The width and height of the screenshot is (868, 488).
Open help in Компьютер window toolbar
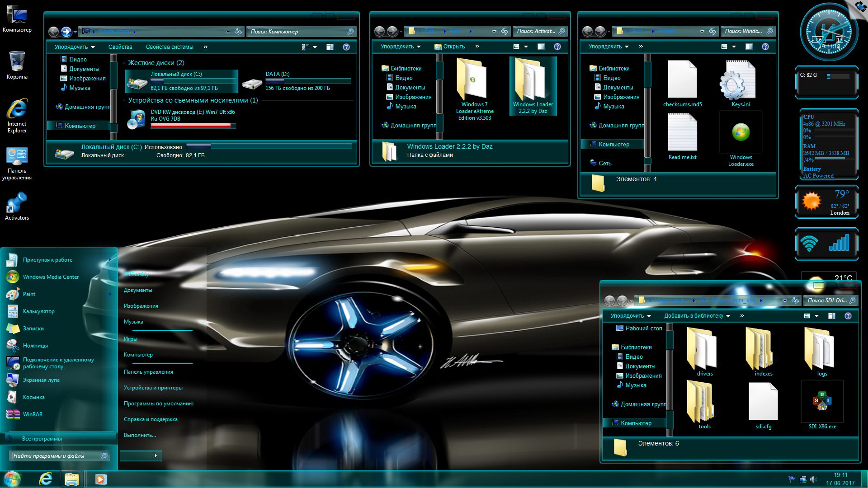coord(346,47)
